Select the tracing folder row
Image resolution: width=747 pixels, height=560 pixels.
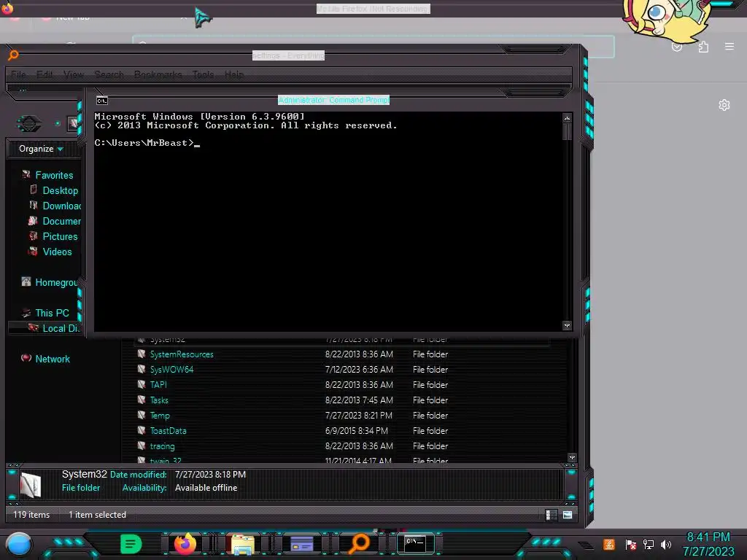(343, 446)
